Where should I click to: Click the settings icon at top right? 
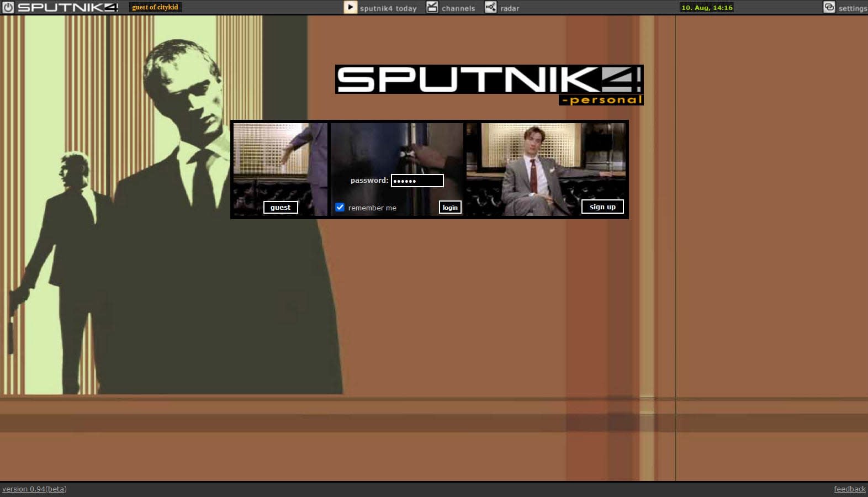[829, 7]
